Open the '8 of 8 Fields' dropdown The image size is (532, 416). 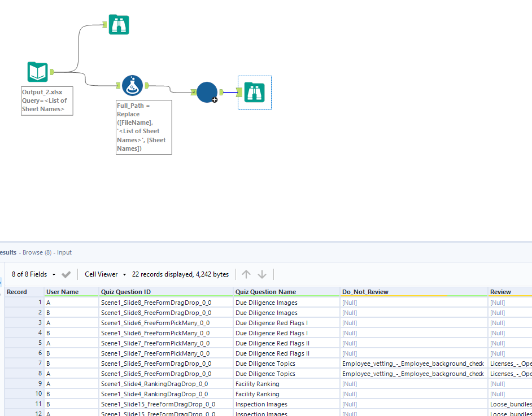[33, 274]
